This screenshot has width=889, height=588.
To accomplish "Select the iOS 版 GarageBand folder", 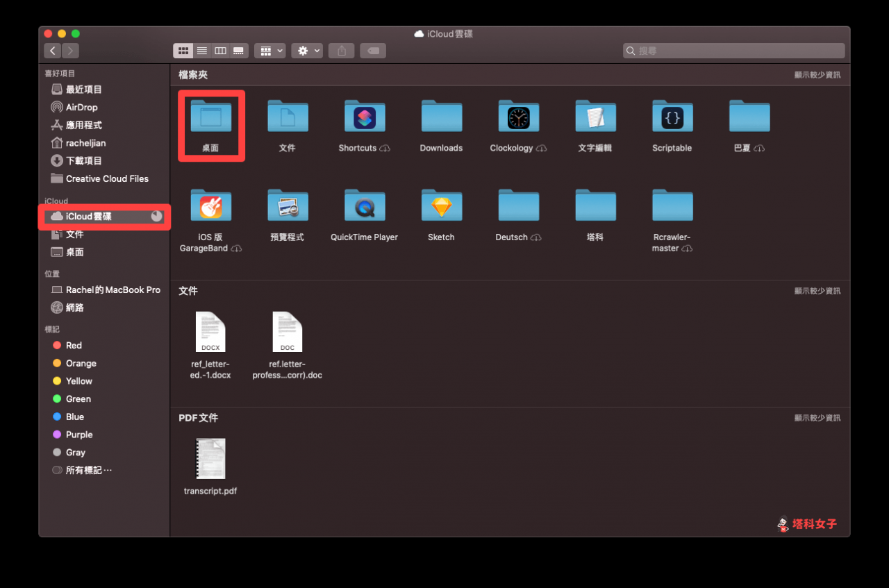I will pos(210,205).
